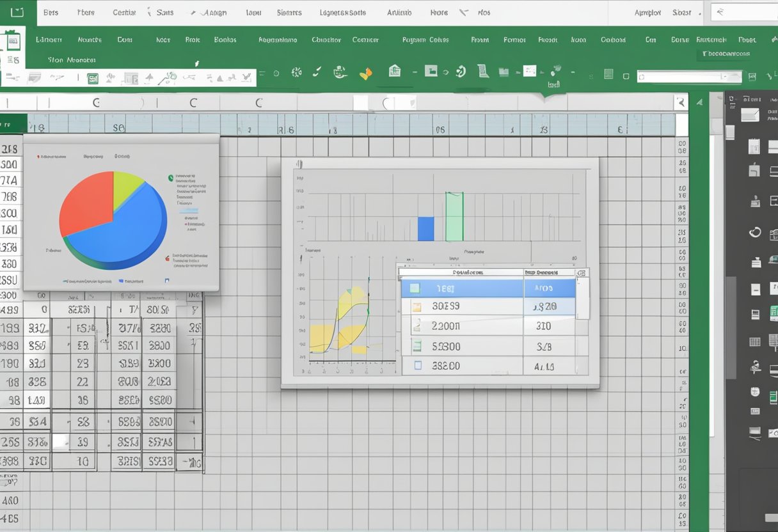Open the first menu tab in the title bar
This screenshot has height=532, width=778.
coord(51,13)
